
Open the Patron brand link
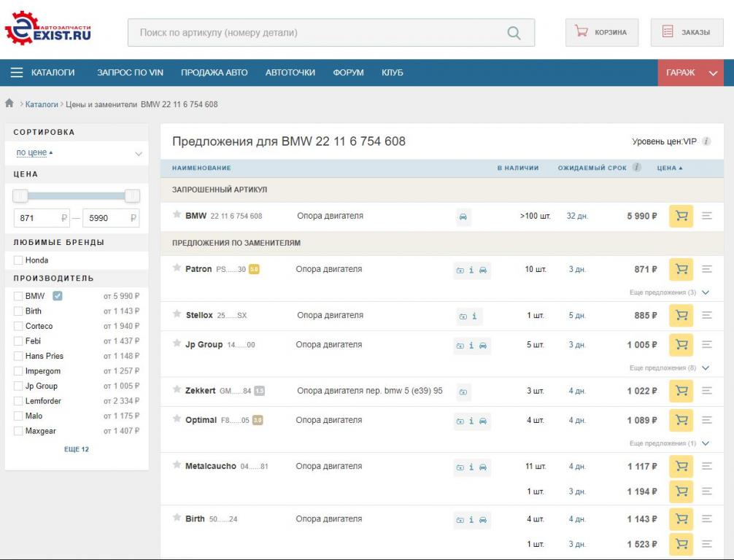198,269
